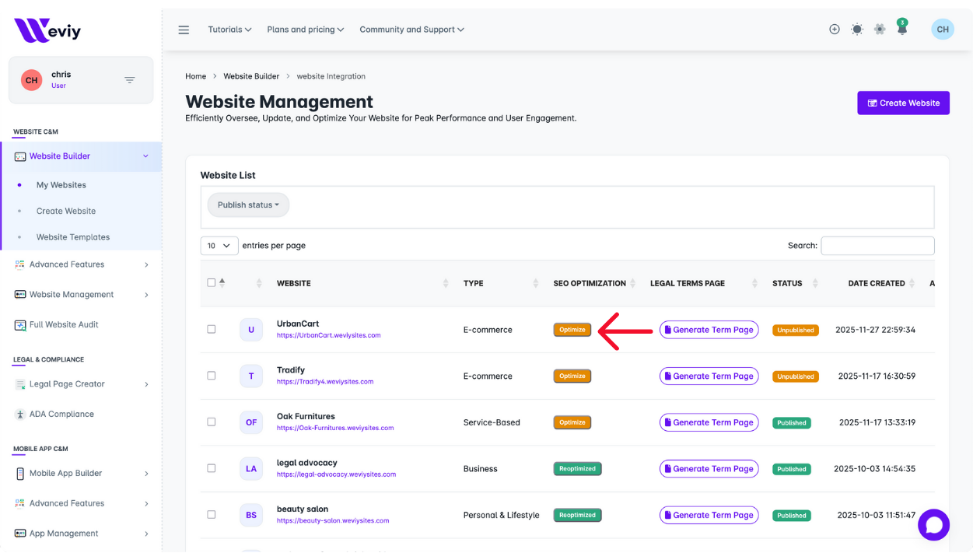Click the Create Website button
Viewport: 973px width, 560px height.
[x=903, y=103]
